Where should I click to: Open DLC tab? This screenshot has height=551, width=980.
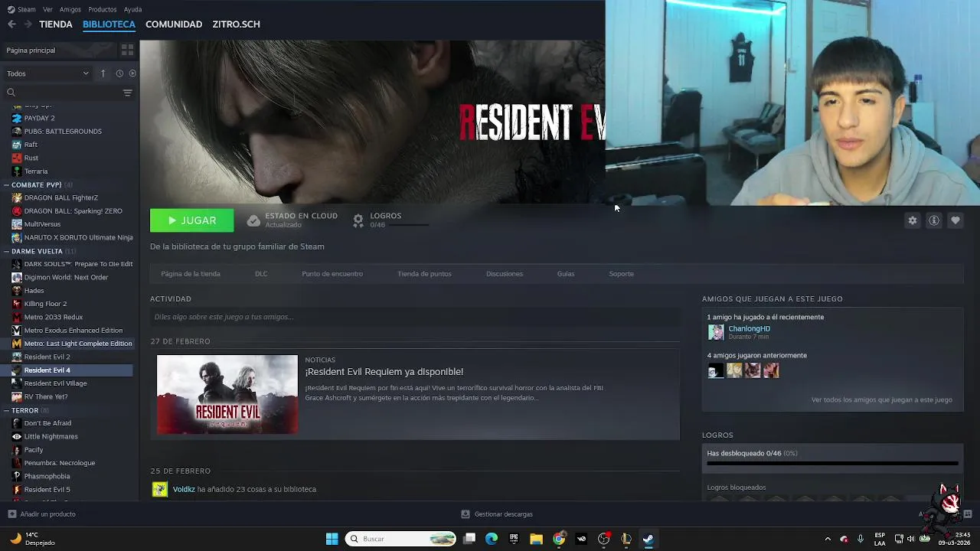pos(261,274)
